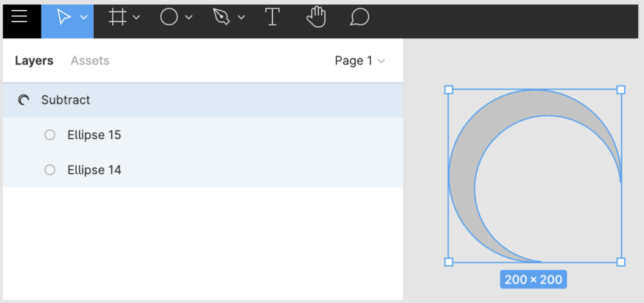Expand the Move tool dropdown arrow
The width and height of the screenshot is (644, 303).
(84, 18)
